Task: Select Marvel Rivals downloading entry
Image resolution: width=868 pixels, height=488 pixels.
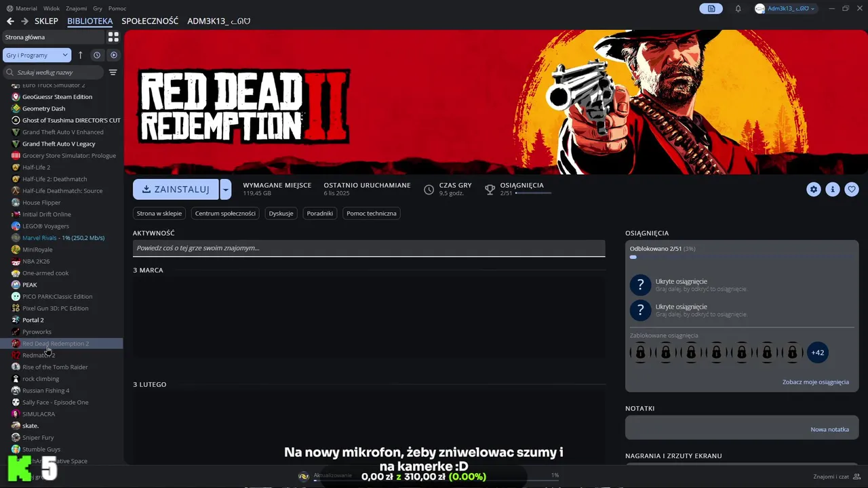Action: [x=62, y=238]
